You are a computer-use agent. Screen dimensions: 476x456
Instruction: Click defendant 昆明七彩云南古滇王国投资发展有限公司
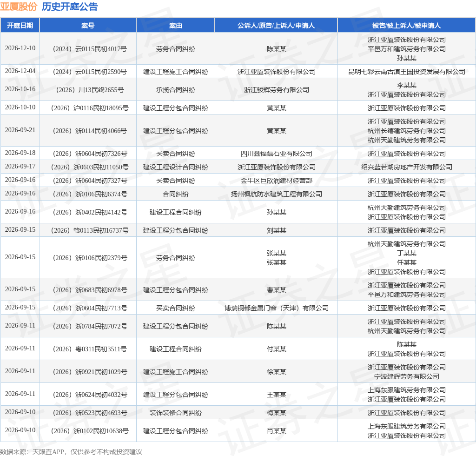coord(406,72)
